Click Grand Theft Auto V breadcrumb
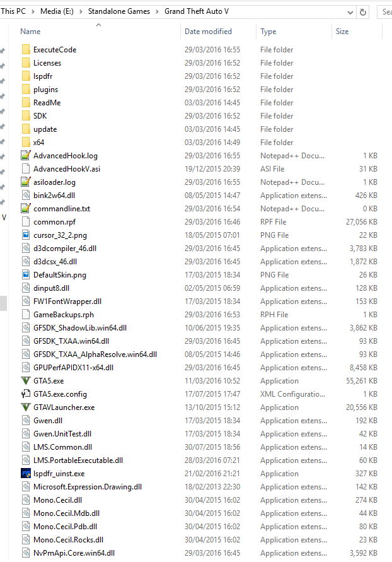Image resolution: width=392 pixels, height=562 pixels. click(x=197, y=11)
